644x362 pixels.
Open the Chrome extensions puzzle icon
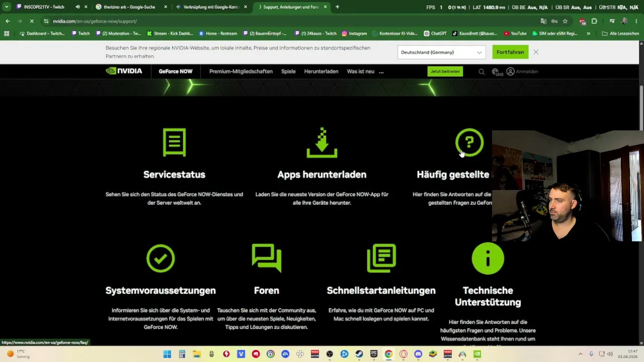[594, 21]
